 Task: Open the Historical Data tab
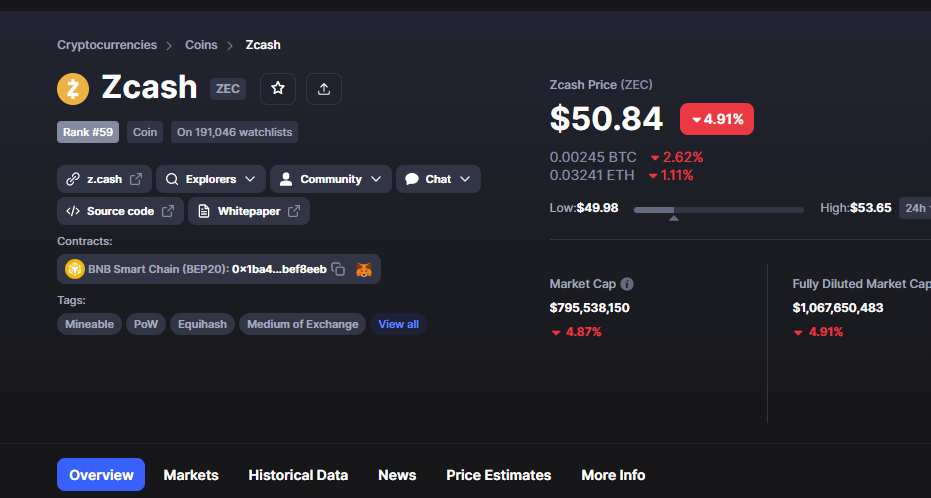click(x=298, y=475)
